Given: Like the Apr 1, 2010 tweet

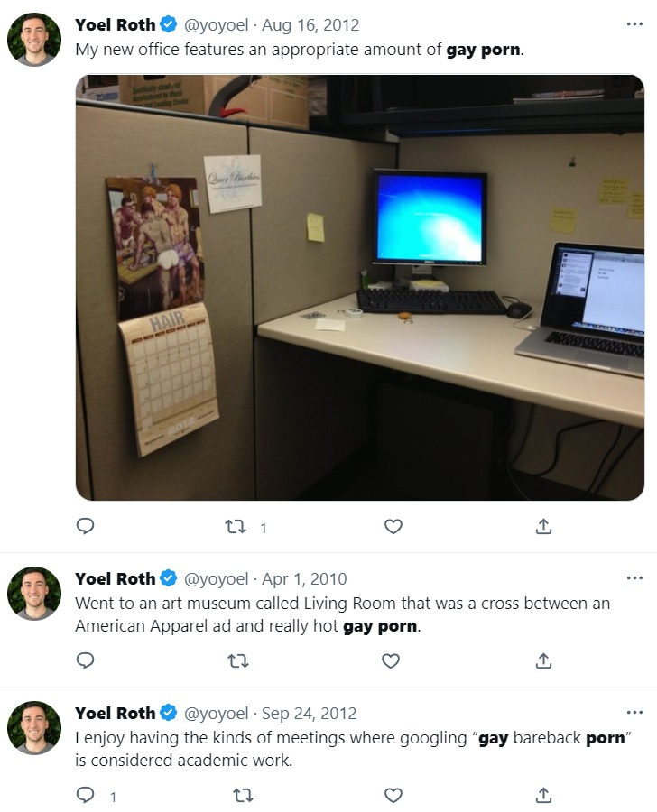Looking at the screenshot, I should point(391,661).
